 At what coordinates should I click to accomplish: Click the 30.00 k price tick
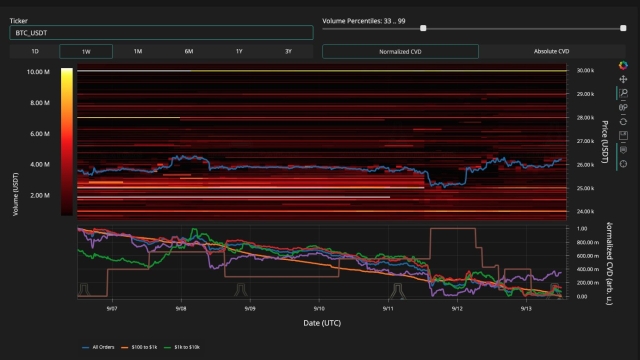click(585, 71)
